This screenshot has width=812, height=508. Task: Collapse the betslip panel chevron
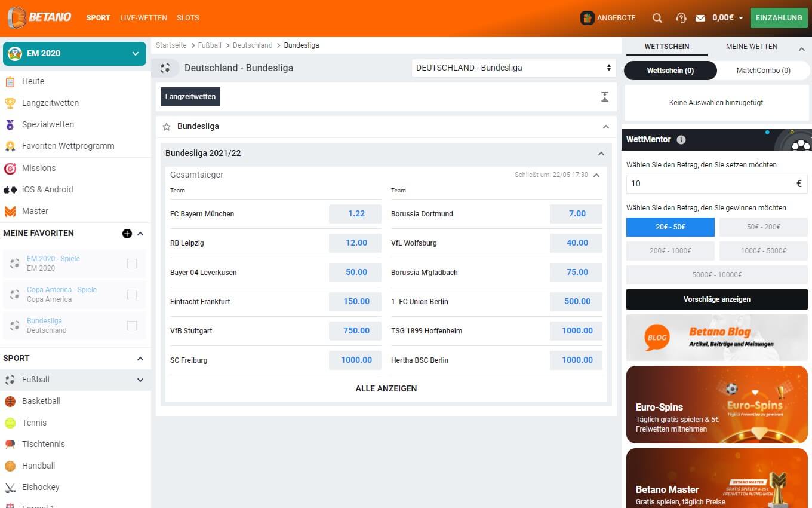point(802,49)
